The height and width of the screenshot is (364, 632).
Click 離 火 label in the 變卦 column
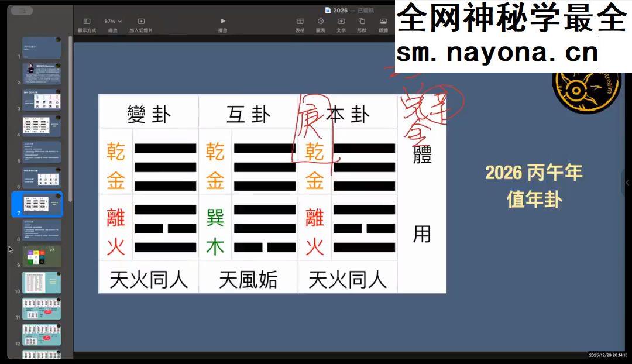coord(116,232)
